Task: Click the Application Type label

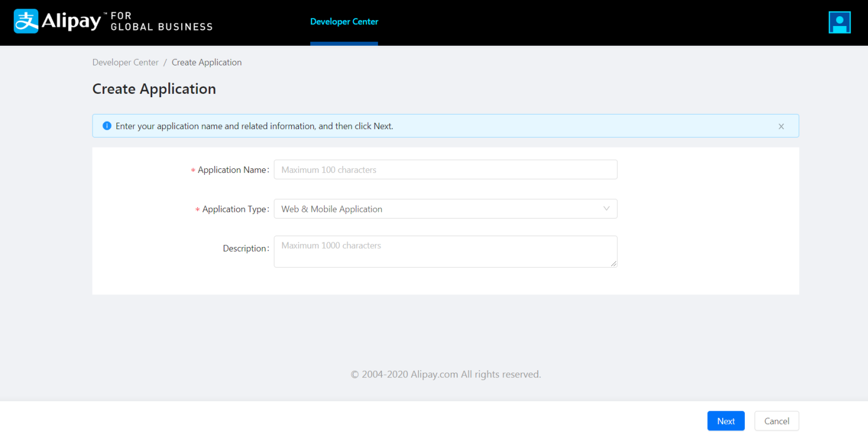Action: click(x=234, y=209)
